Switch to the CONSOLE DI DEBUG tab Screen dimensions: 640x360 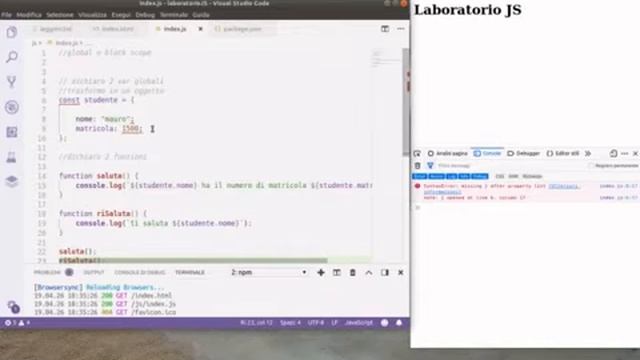pos(140,272)
